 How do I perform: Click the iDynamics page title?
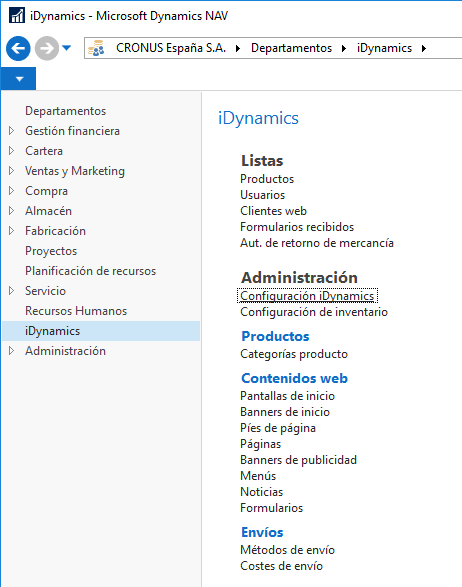[x=258, y=118]
